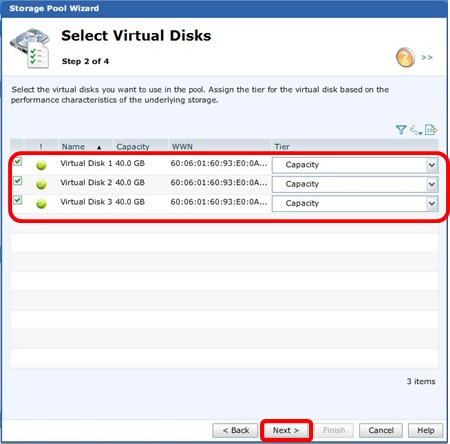Sort by the Tier column header
450x444 pixels.
355,146
